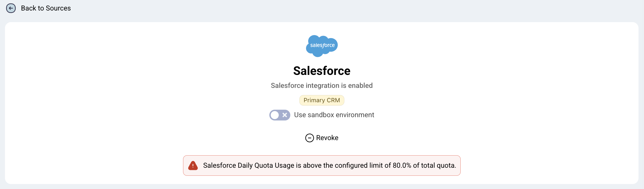Click 'salesforce' wordmark inside the cloud
Image resolution: width=644 pixels, height=189 pixels.
[322, 45]
